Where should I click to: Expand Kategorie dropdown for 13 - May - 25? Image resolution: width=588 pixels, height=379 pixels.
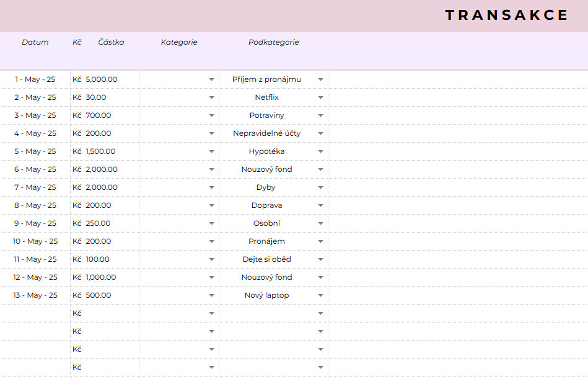[211, 296]
